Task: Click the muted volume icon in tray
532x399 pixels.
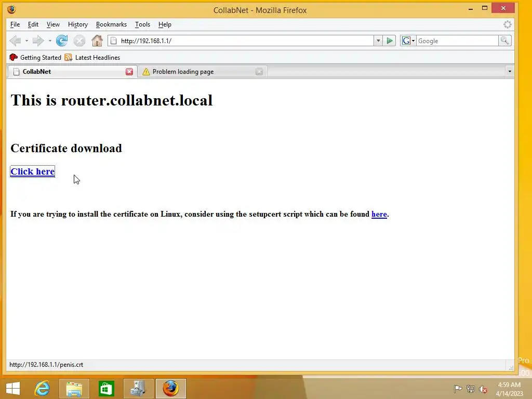Action: [x=483, y=389]
